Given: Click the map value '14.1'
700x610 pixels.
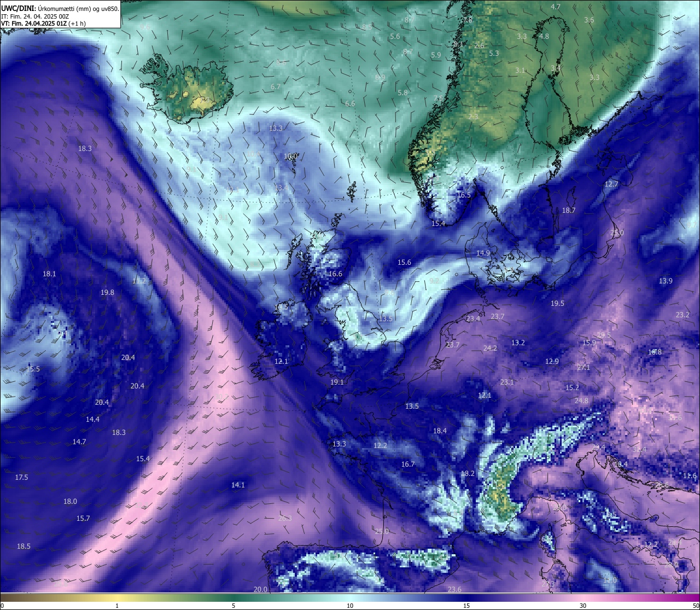Looking at the screenshot, I should (238, 485).
